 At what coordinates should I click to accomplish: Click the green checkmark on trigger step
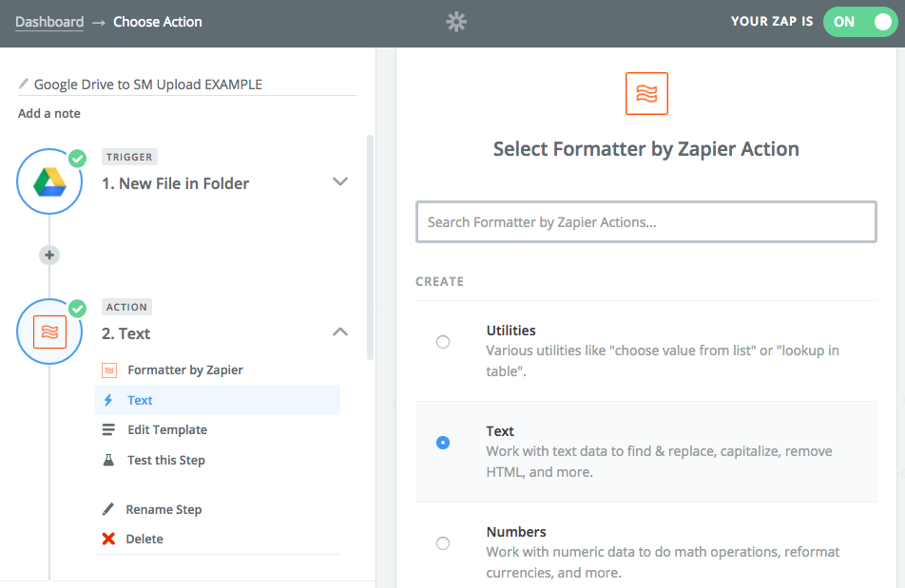(77, 159)
